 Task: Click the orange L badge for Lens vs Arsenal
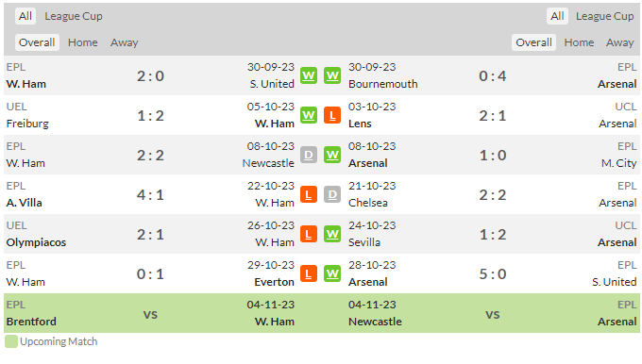pos(332,115)
